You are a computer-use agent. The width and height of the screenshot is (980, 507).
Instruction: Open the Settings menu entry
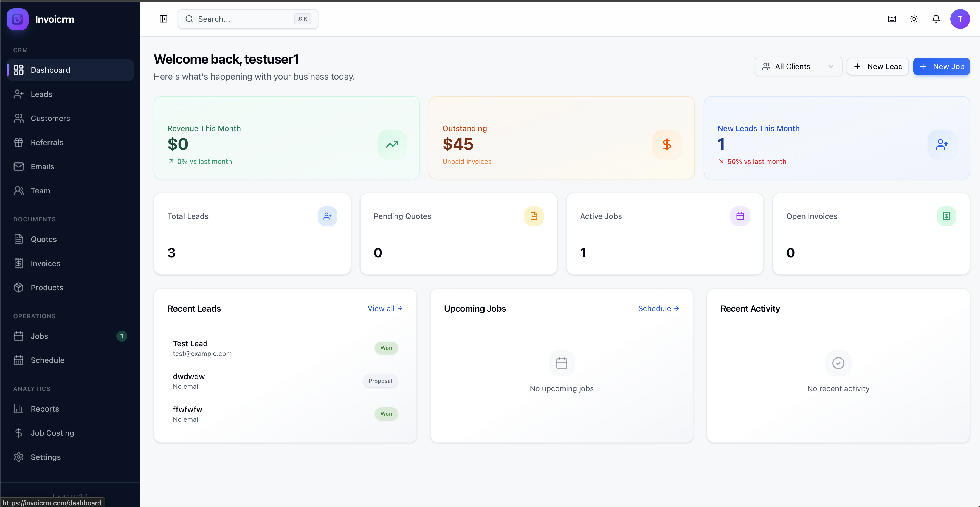tap(46, 457)
